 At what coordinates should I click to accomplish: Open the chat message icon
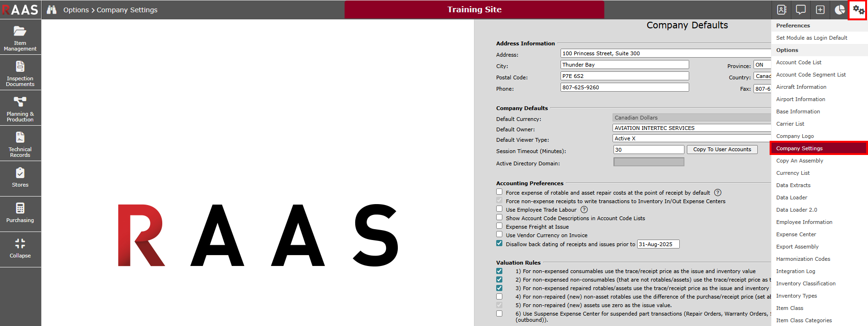coord(801,10)
